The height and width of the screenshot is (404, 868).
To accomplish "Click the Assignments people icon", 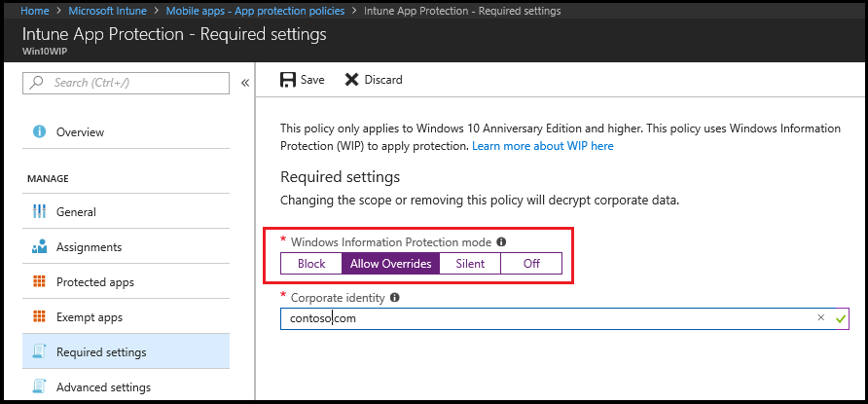I will click(39, 247).
